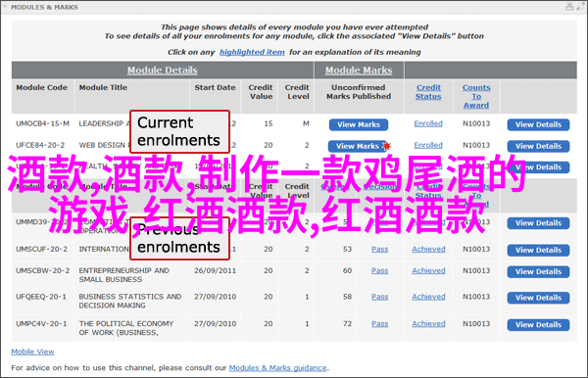View Details for module UFCE84-20-2
This screenshot has height=378, width=588.
click(x=538, y=146)
